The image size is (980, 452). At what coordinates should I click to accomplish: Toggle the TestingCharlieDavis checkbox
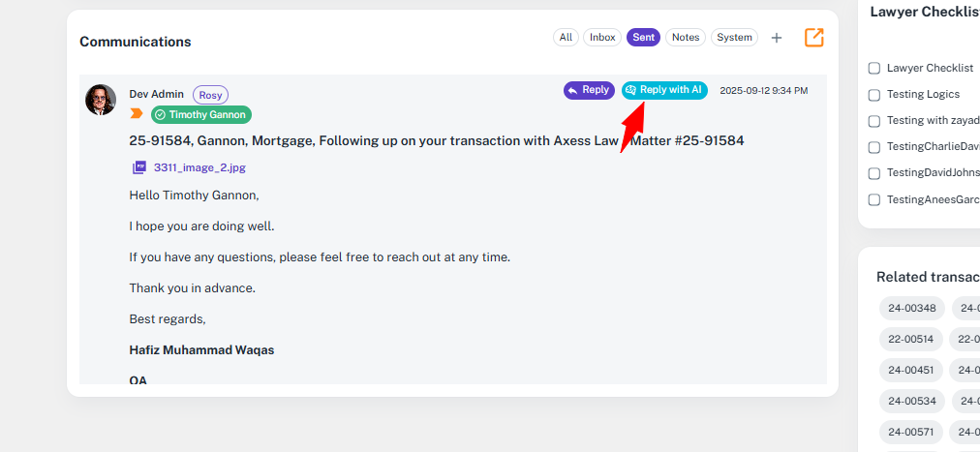[x=874, y=147]
